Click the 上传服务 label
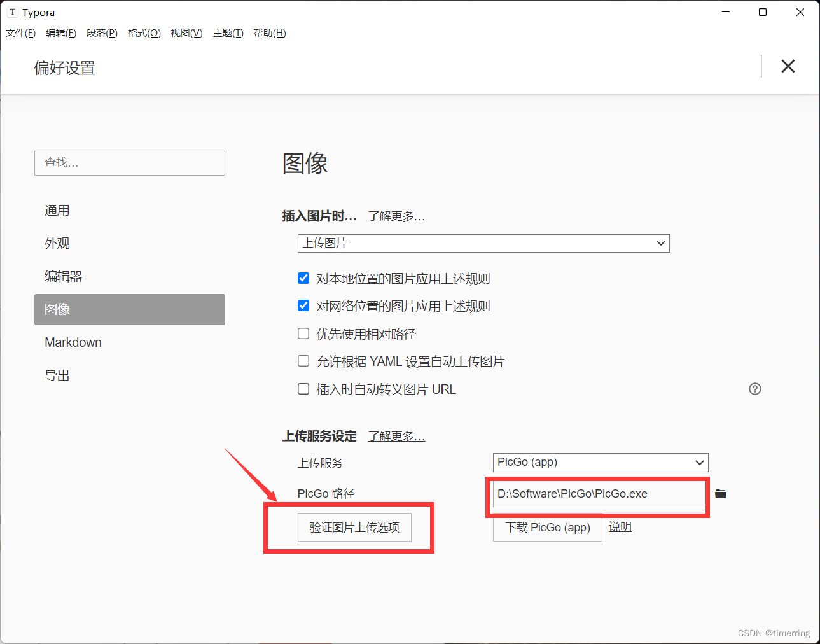 (x=321, y=463)
